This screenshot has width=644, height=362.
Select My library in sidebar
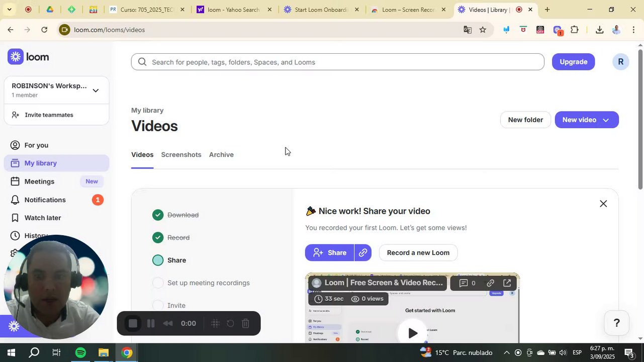click(x=56, y=163)
